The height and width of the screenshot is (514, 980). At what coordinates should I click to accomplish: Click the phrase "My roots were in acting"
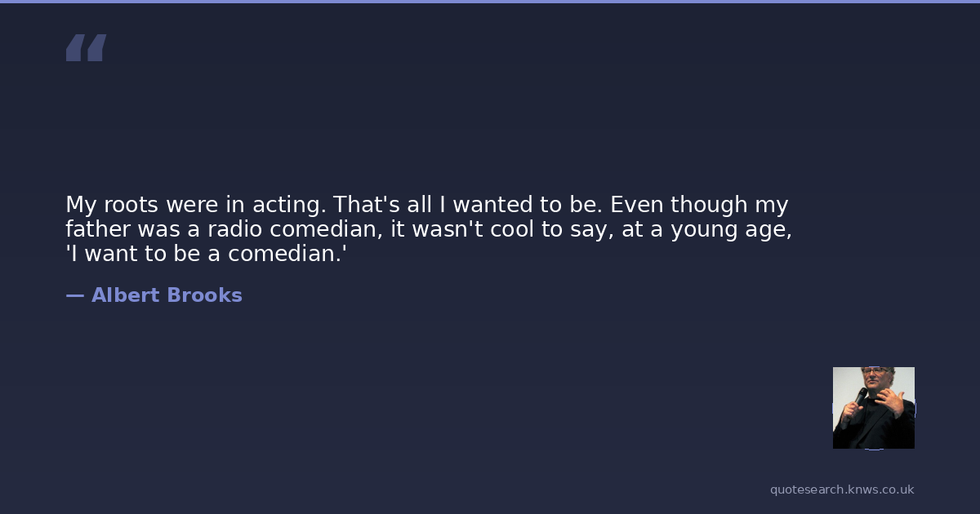pyautogui.click(x=195, y=204)
